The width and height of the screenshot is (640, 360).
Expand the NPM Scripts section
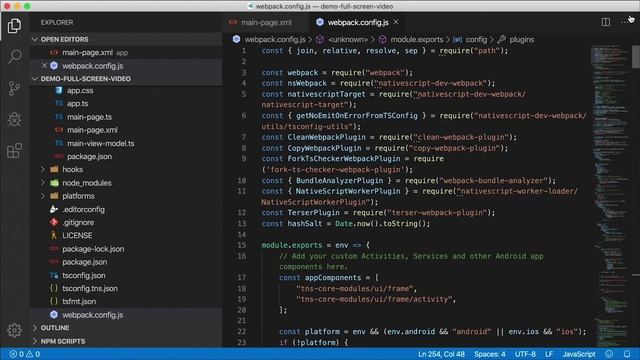tap(62, 341)
